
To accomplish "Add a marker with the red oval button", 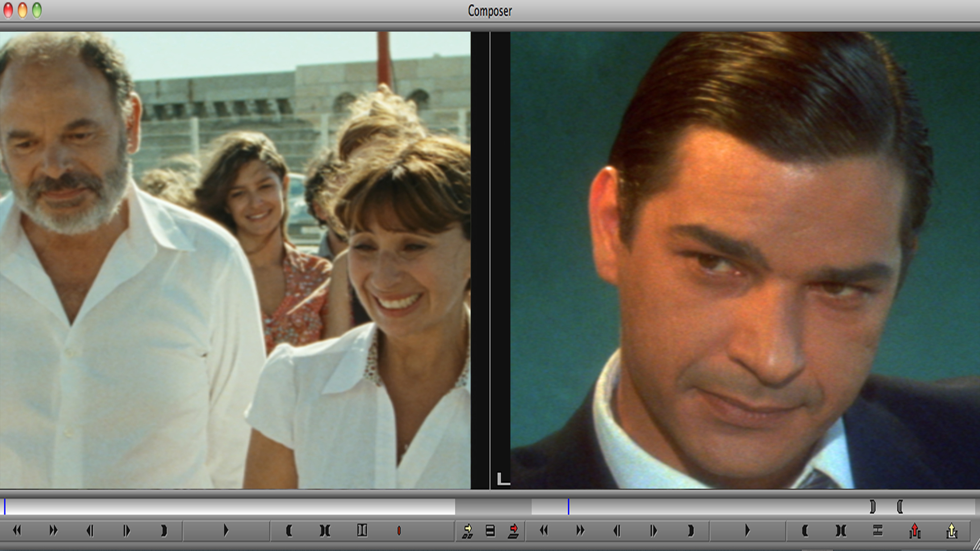I will click(399, 530).
